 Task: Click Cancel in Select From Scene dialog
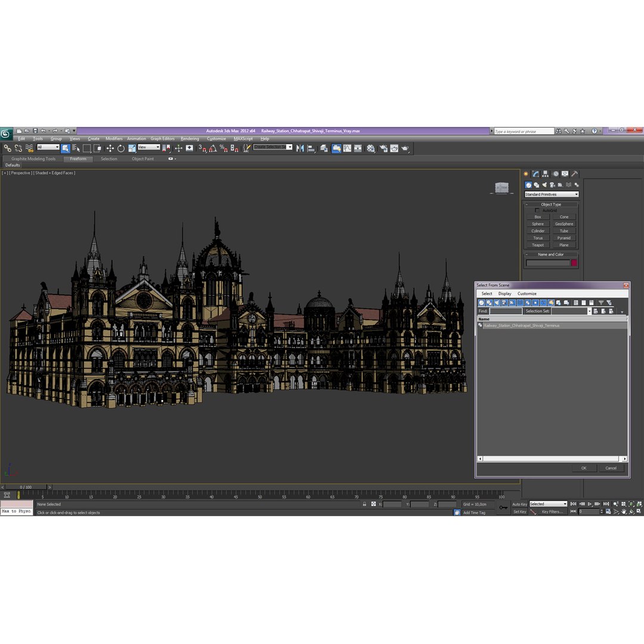(x=611, y=468)
